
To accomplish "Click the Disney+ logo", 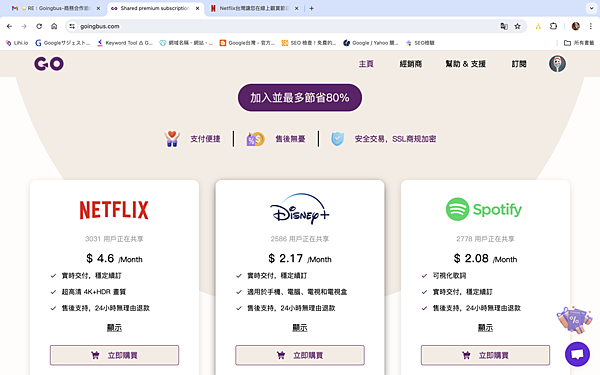I will point(300,209).
